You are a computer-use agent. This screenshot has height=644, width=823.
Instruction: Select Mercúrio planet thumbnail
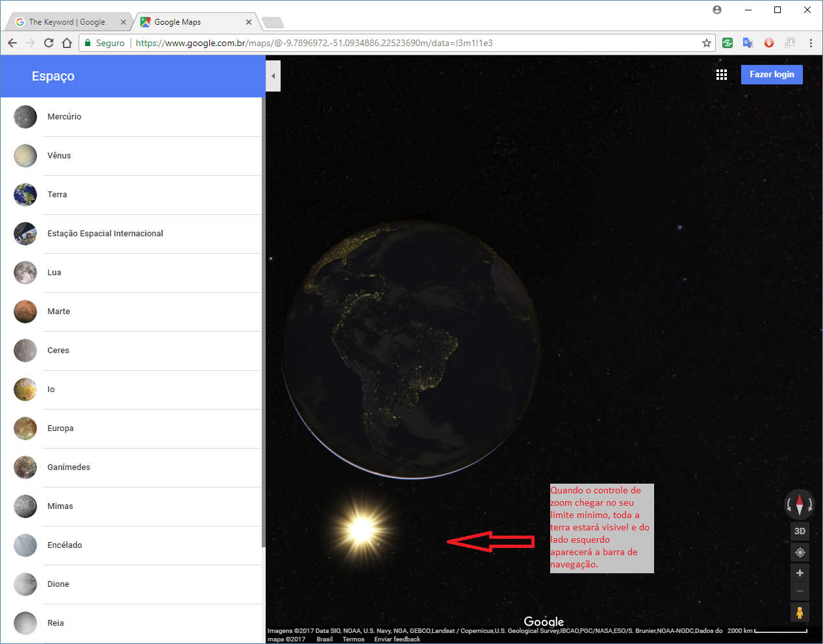25,117
